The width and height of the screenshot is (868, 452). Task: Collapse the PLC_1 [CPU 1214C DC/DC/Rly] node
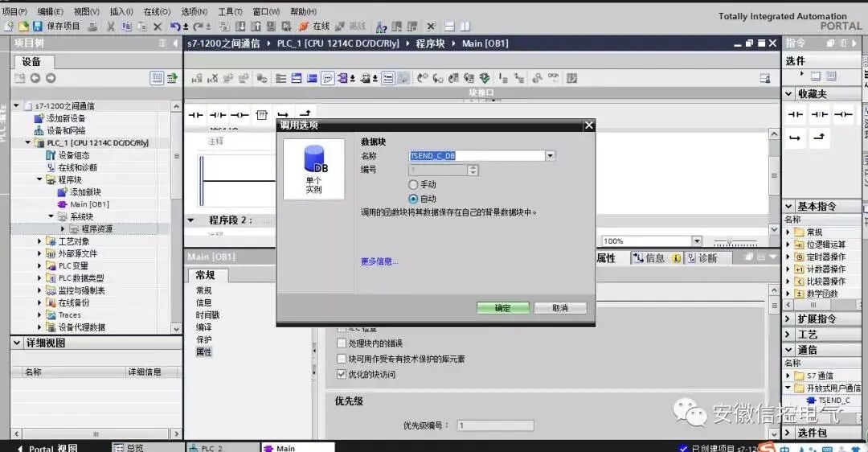click(x=27, y=143)
